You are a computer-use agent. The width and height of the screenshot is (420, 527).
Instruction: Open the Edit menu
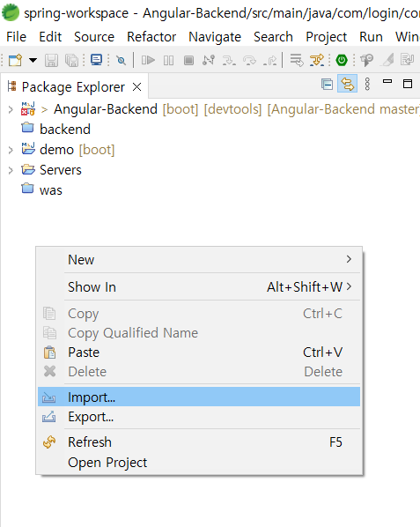(x=50, y=37)
